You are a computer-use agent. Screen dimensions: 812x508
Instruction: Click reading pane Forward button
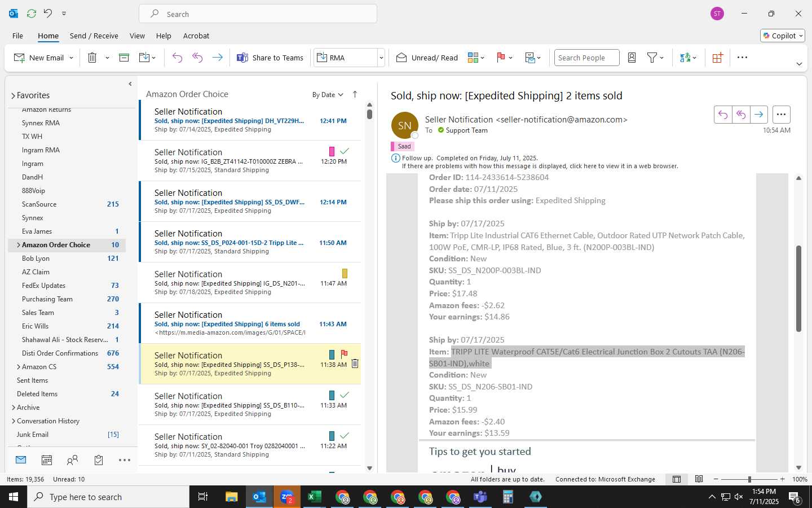759,115
